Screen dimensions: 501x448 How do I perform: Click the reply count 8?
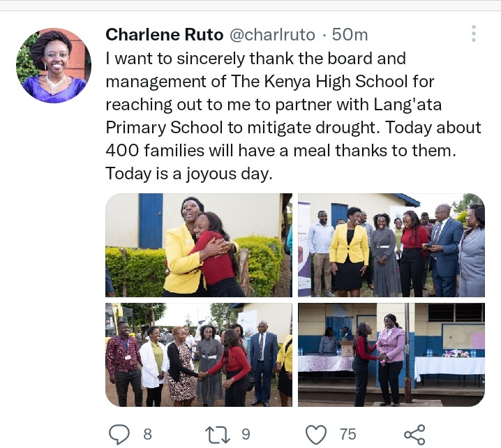pos(147,435)
